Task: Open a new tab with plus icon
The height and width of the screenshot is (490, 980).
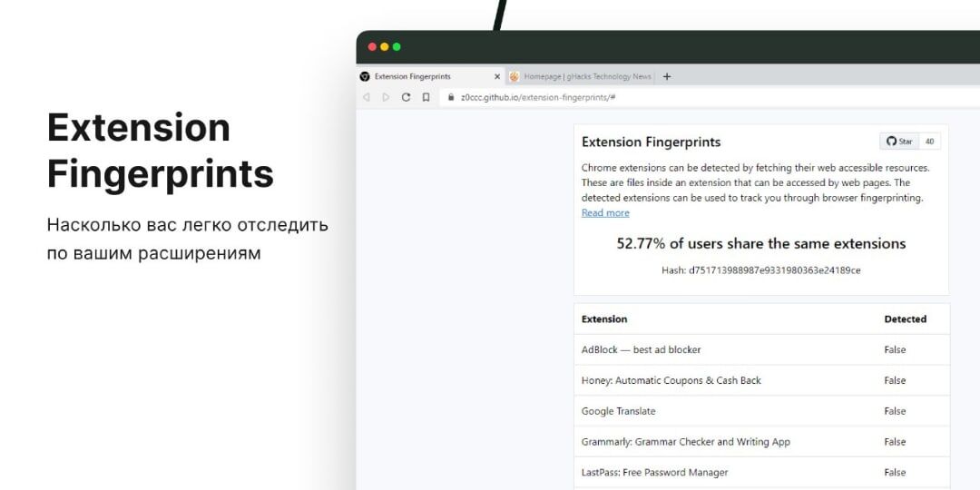Action: (667, 76)
